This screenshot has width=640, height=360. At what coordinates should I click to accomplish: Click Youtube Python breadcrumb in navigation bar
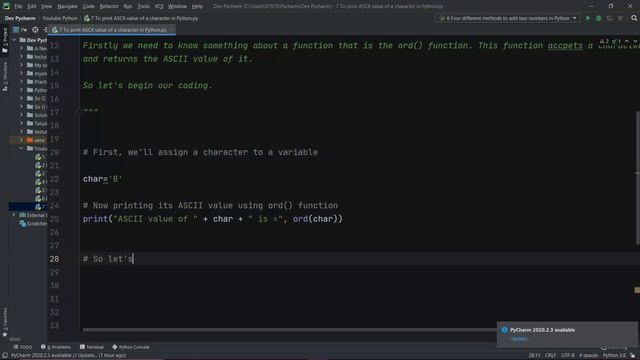tap(60, 18)
